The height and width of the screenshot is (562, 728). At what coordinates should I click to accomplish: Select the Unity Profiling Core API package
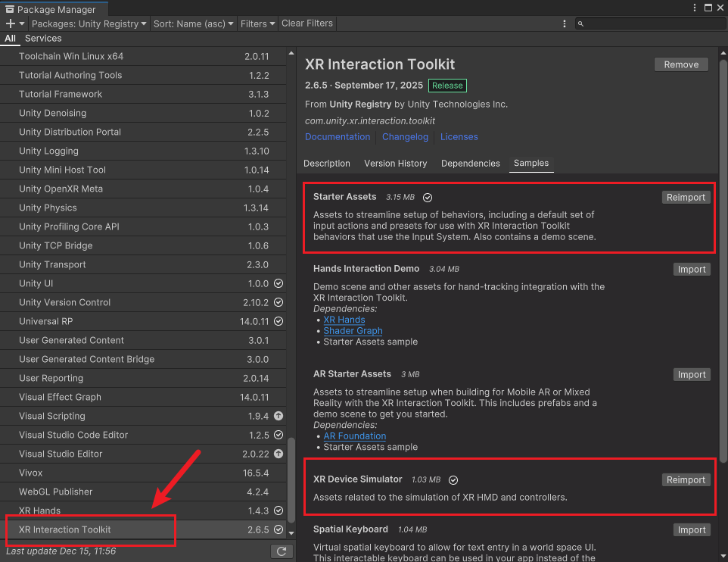[143, 227]
